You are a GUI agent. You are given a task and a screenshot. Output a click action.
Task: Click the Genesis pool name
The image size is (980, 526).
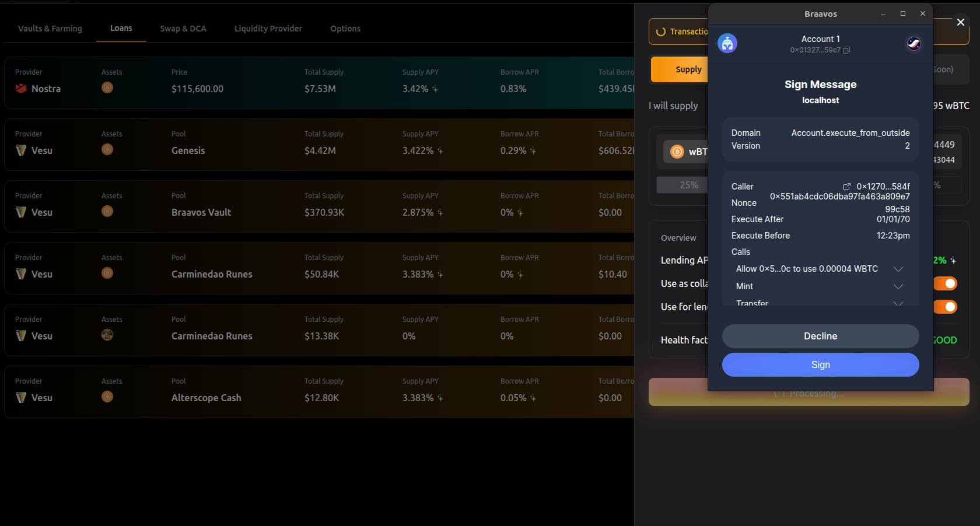point(188,150)
